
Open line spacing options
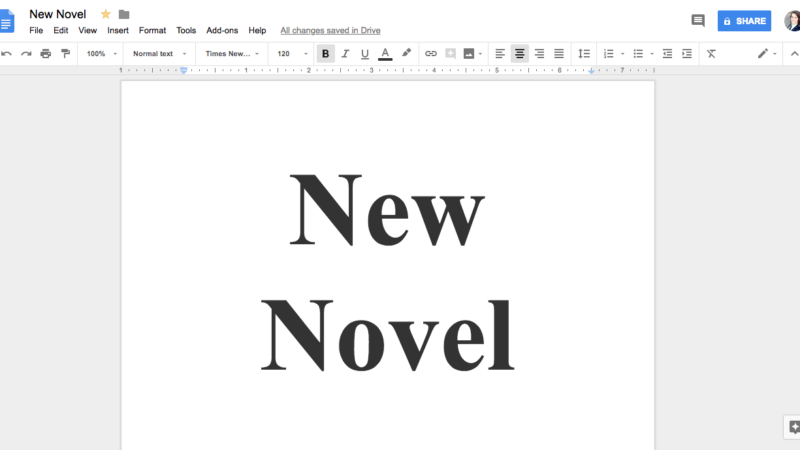tap(584, 54)
